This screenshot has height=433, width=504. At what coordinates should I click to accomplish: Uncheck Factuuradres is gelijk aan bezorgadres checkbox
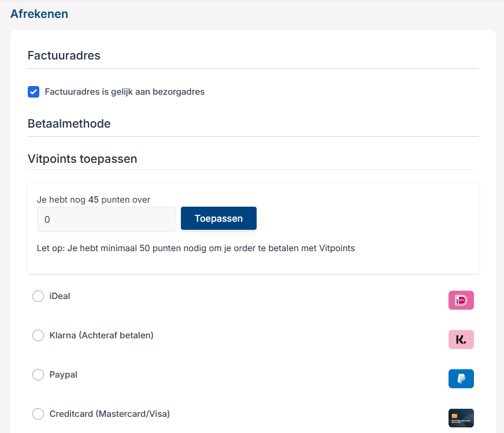click(x=34, y=92)
